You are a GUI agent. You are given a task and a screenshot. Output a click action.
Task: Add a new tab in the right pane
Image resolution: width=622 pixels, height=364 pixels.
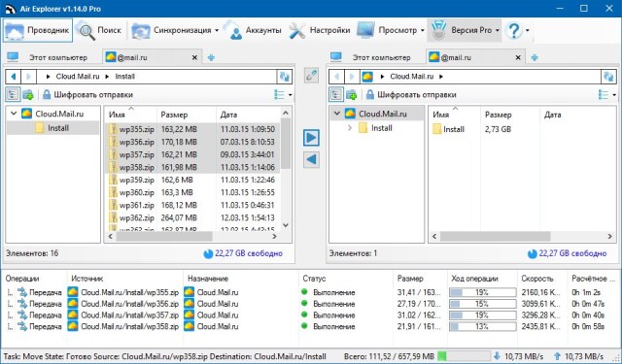pyautogui.click(x=535, y=58)
